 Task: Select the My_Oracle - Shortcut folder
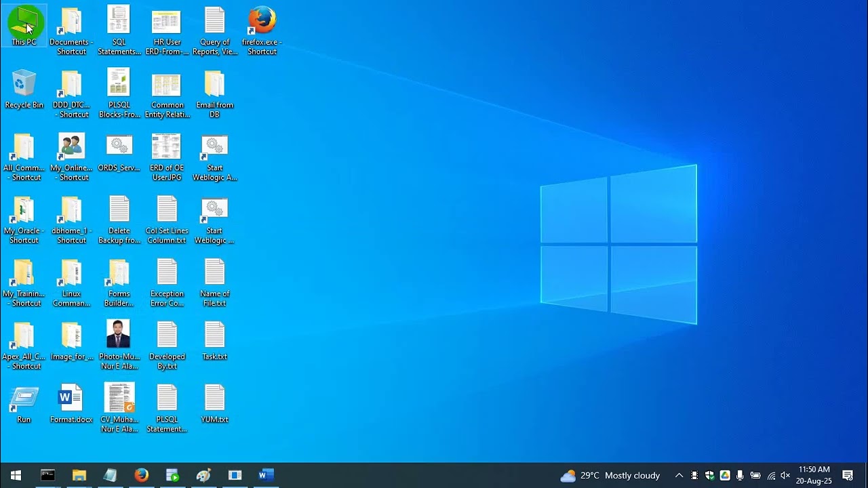point(24,220)
